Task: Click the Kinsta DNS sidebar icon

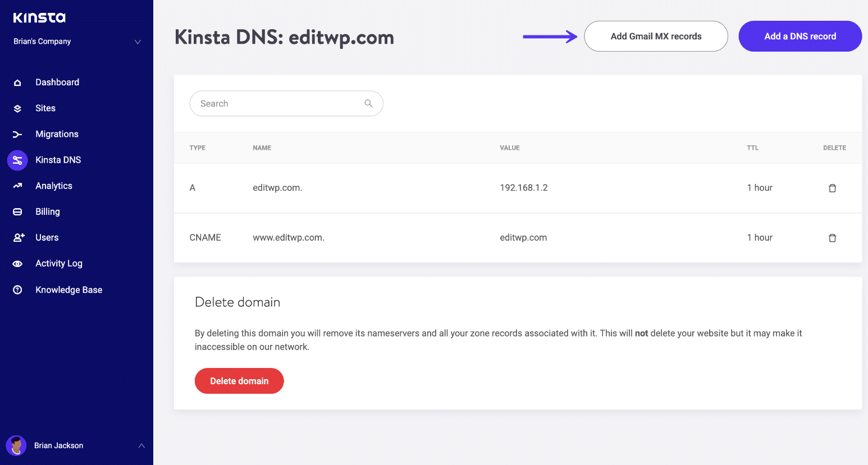Action: (x=17, y=160)
